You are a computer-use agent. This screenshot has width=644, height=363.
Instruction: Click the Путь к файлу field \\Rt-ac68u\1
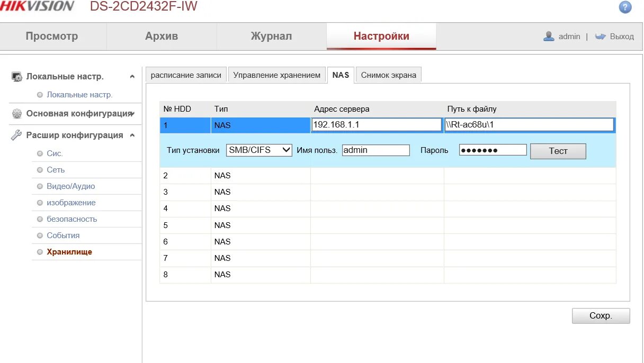(x=529, y=125)
